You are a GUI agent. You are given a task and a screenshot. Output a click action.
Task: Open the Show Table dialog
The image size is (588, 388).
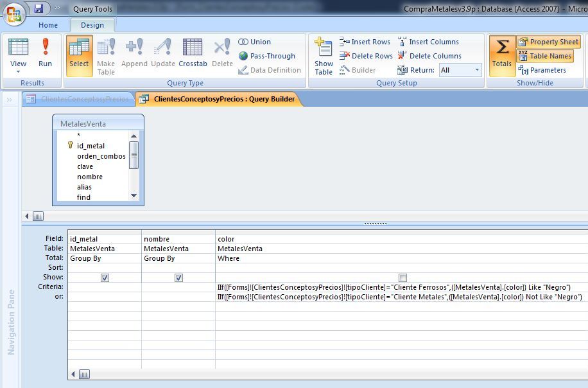324,57
